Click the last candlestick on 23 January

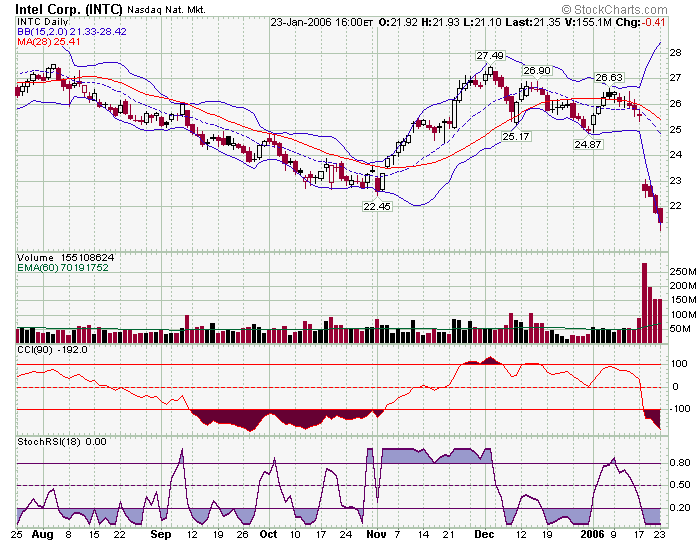pos(661,218)
